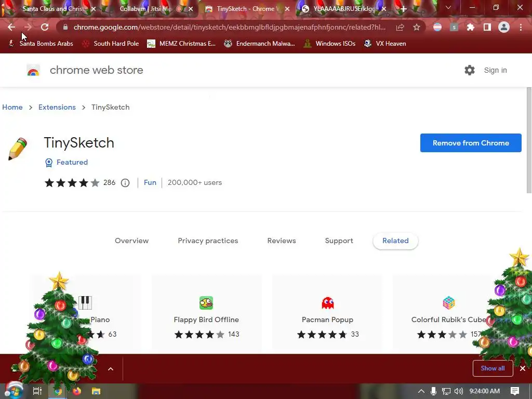Screen dimensions: 532x399
Task: Open the Chrome profile avatar
Action: click(504, 27)
